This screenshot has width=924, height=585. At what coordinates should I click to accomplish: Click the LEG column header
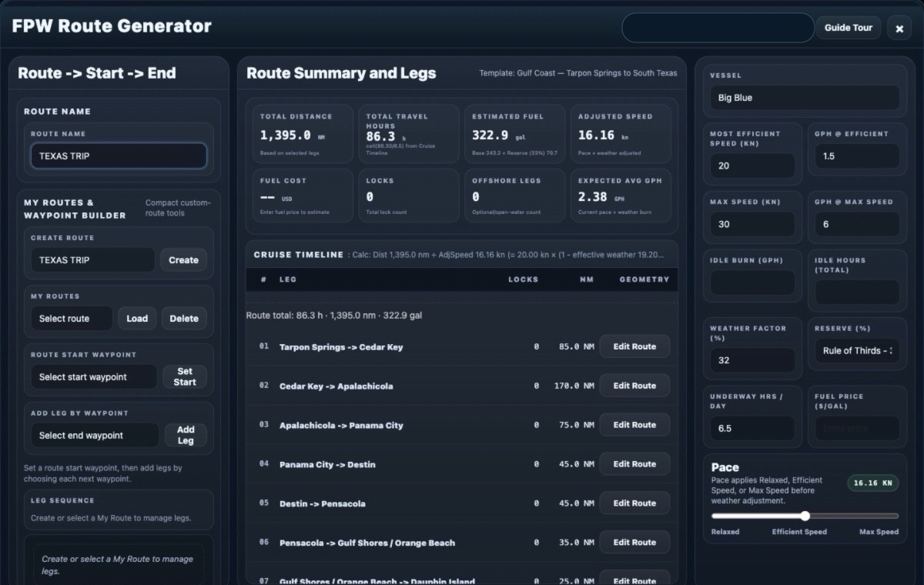point(287,279)
